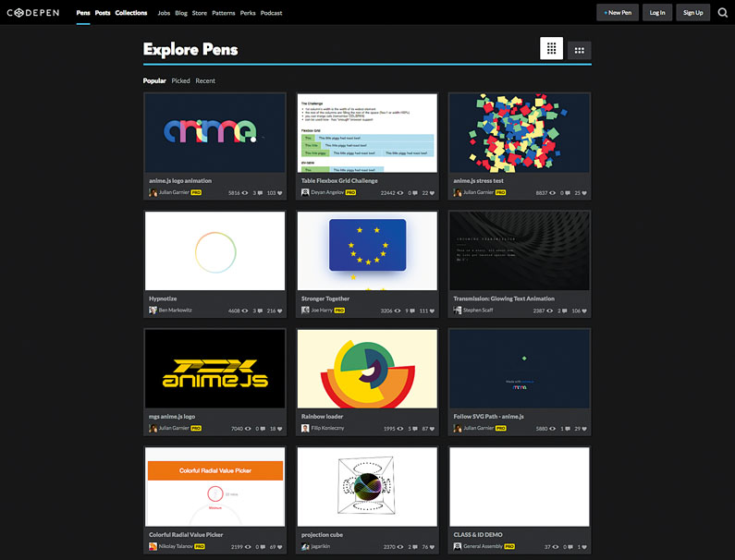
Task: Like the Colorful Radial Value Picker pen
Action: 280,547
